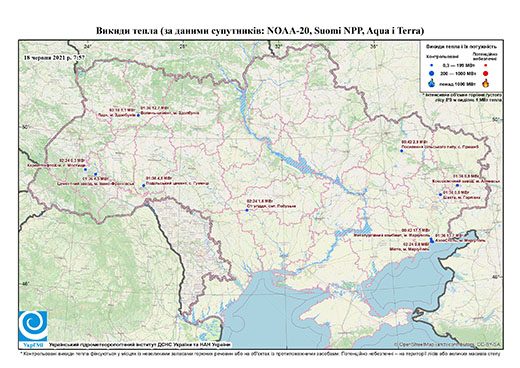Image resolution: width=520 pixels, height=368 pixels.
Task: Click the 'Металургійний комбінат, м. Маріуполь' label
Action: [x=392, y=235]
